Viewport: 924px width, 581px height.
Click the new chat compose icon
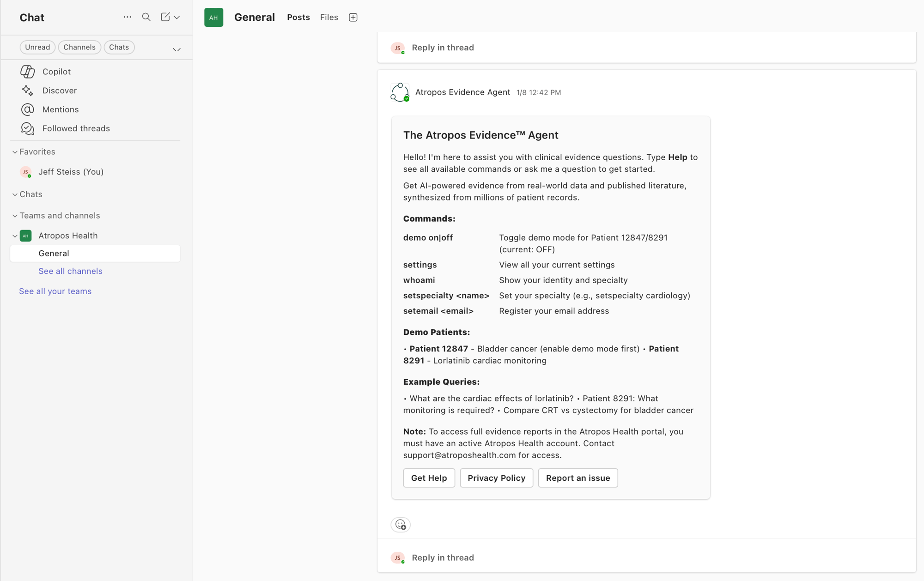coord(165,17)
